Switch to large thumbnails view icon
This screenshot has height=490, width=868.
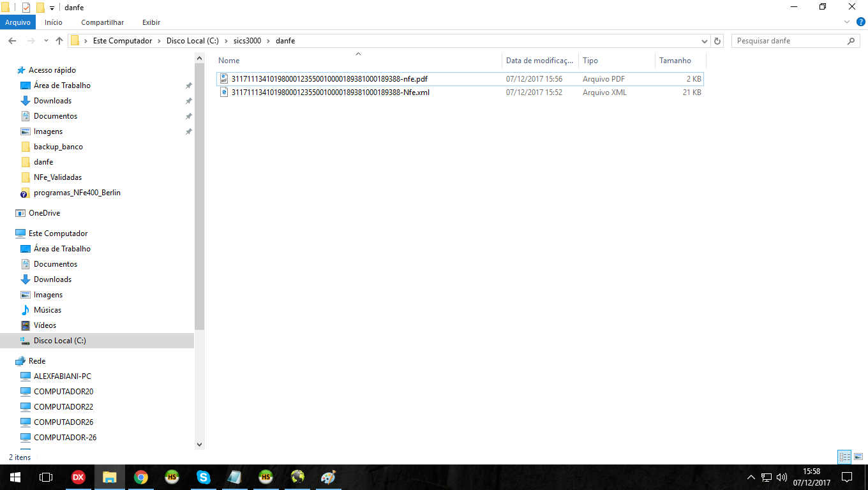pos(858,457)
